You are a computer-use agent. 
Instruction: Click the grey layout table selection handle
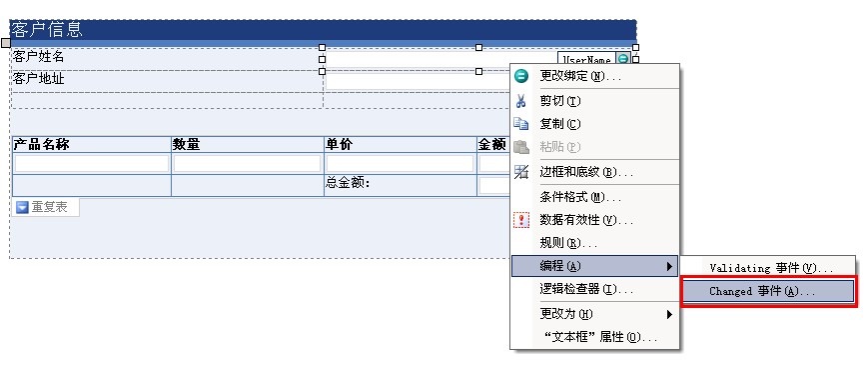point(6,43)
